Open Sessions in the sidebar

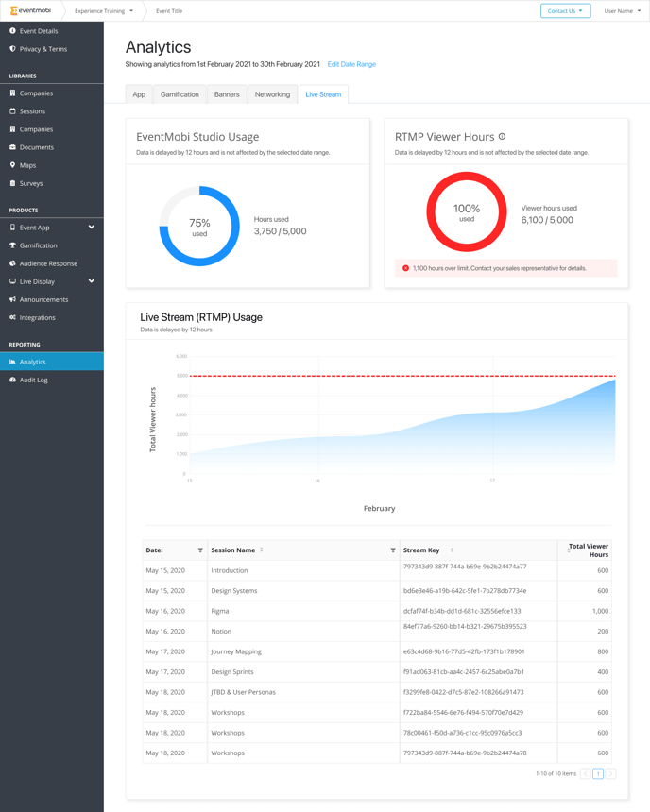coord(52,110)
